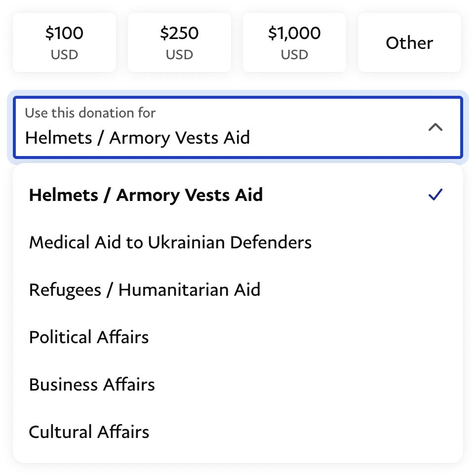This screenshot has width=476, height=474.
Task: Click the USD label under $250
Action: (x=179, y=54)
